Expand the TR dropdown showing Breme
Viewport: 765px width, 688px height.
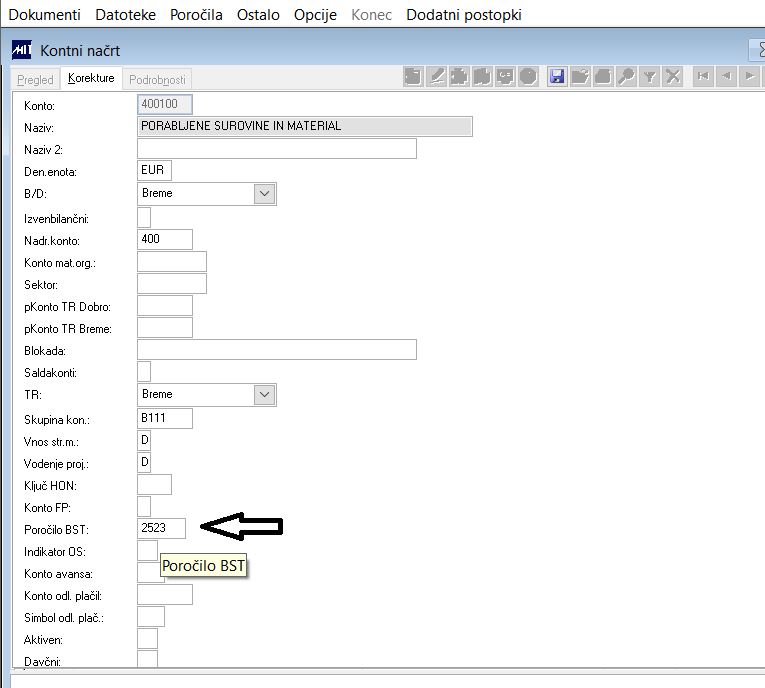264,395
